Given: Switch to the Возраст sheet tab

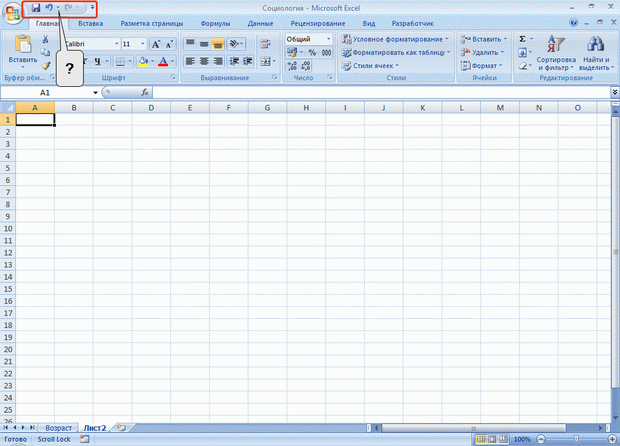Looking at the screenshot, I should tap(58, 427).
